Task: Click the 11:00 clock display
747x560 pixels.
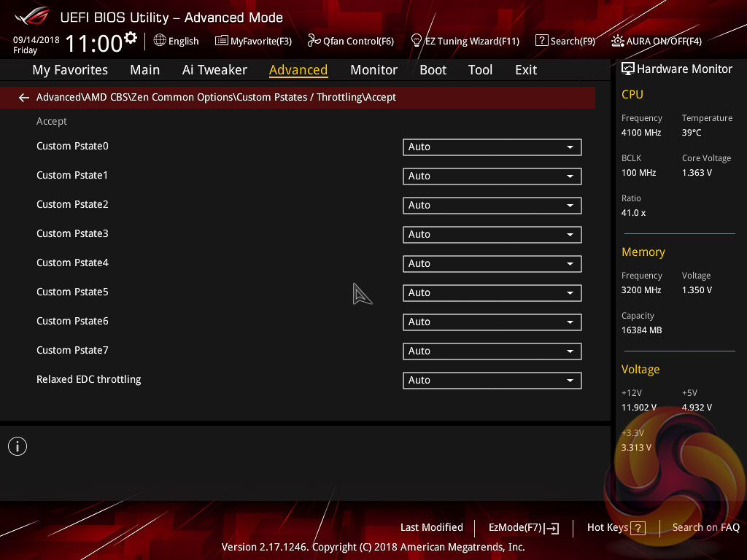Action: [94, 43]
